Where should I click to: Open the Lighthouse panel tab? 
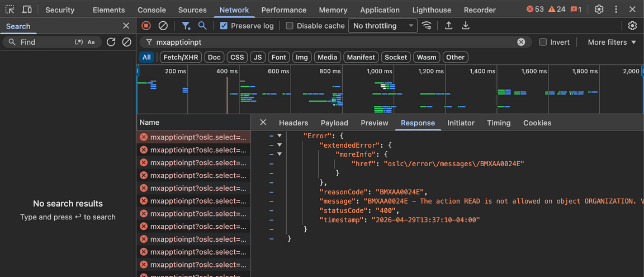[432, 10]
